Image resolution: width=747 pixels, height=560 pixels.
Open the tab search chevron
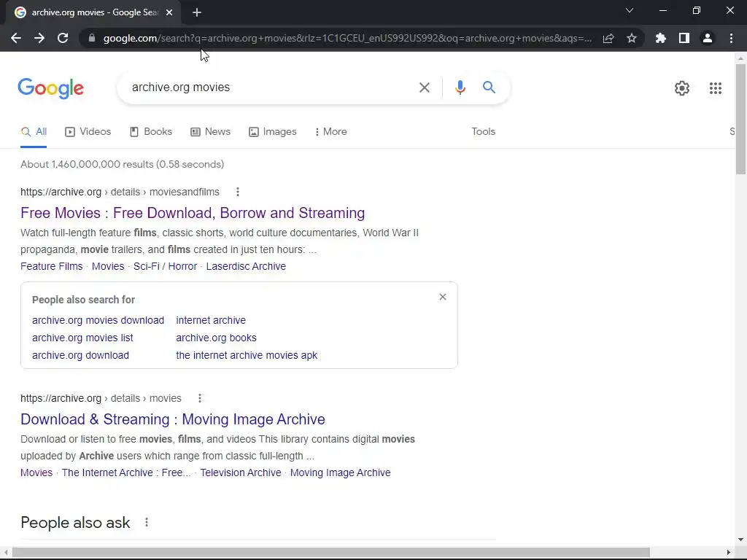(x=630, y=10)
